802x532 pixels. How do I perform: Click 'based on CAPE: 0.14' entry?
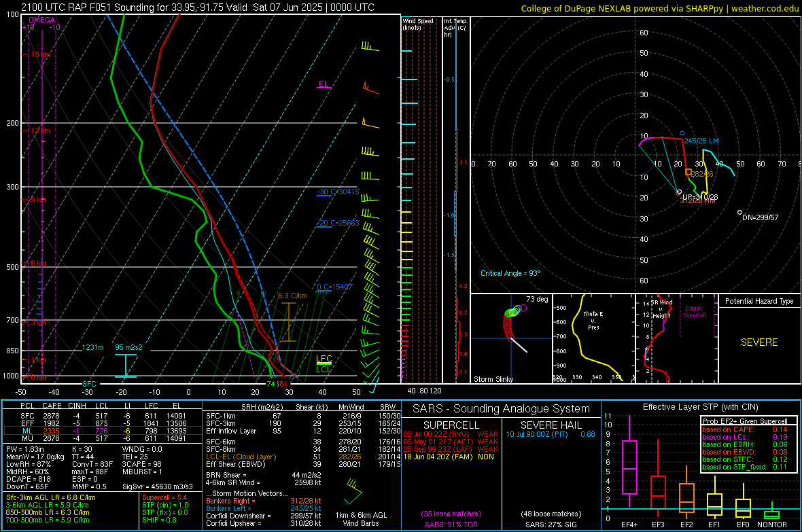click(x=745, y=429)
